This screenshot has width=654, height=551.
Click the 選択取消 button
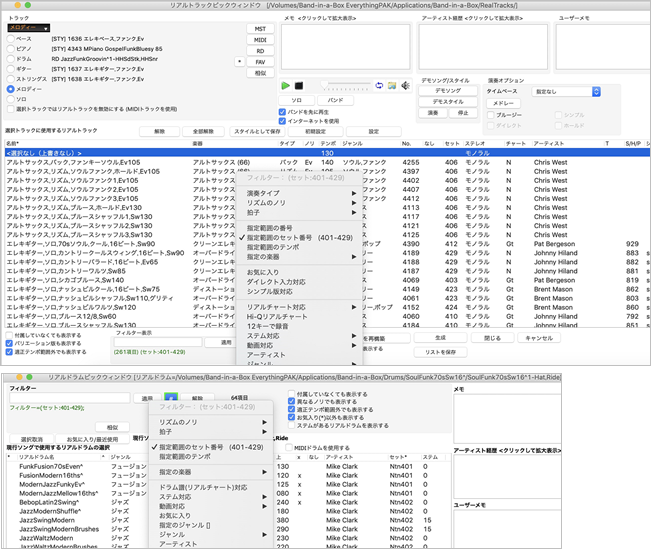tap(32, 439)
